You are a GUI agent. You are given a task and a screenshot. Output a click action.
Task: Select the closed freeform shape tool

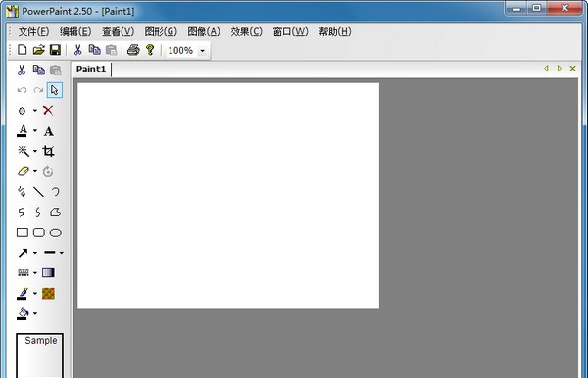click(56, 213)
